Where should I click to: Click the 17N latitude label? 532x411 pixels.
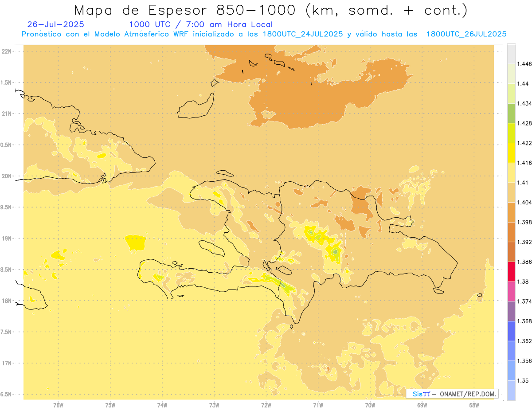tap(7, 363)
